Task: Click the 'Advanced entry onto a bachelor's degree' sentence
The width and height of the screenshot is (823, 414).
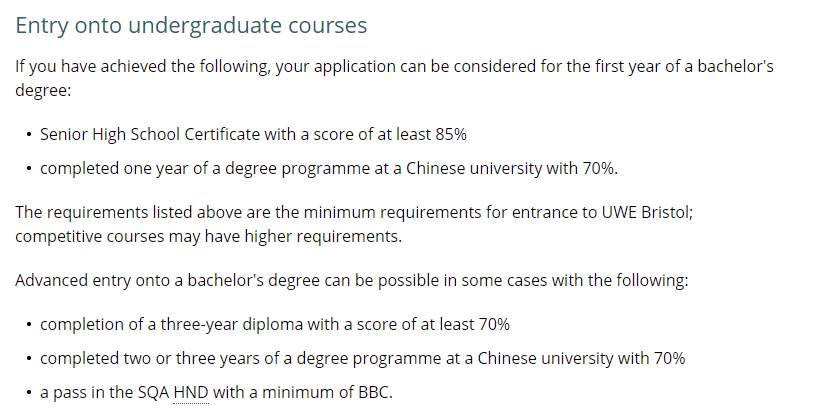Action: tap(351, 280)
